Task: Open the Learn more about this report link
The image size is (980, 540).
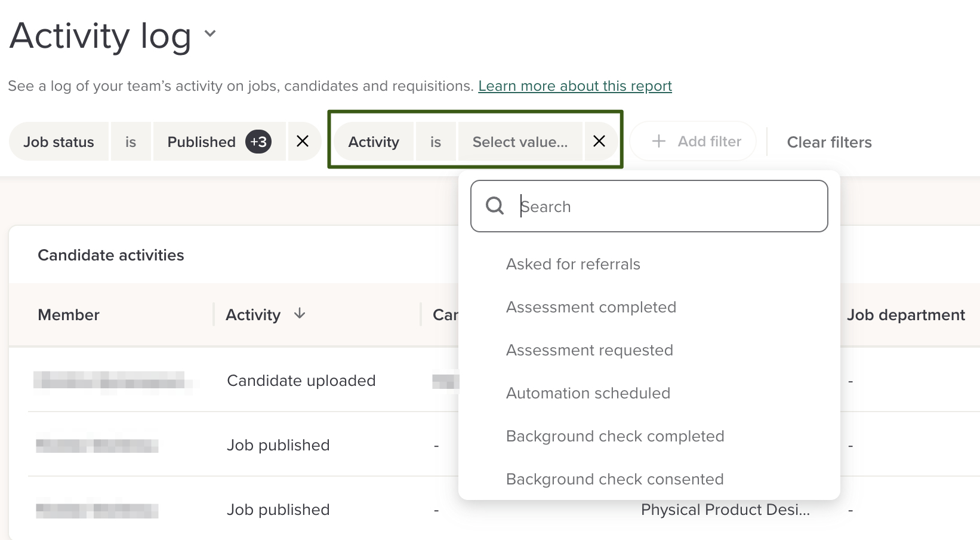Action: tap(575, 86)
